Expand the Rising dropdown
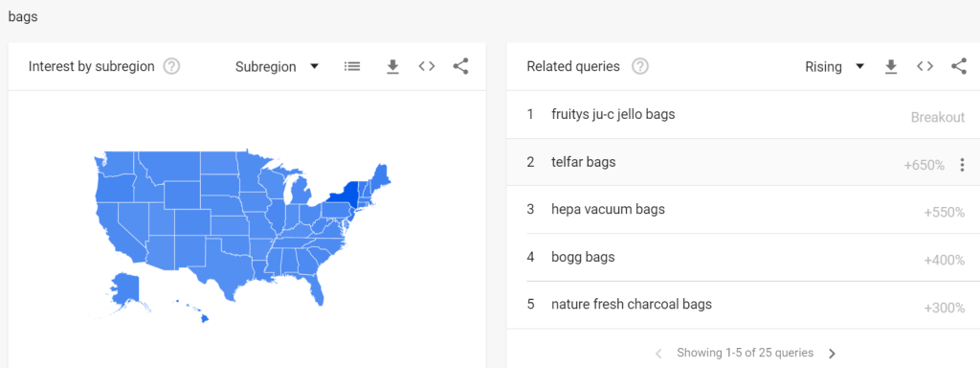This screenshot has height=368, width=980. pyautogui.click(x=835, y=67)
